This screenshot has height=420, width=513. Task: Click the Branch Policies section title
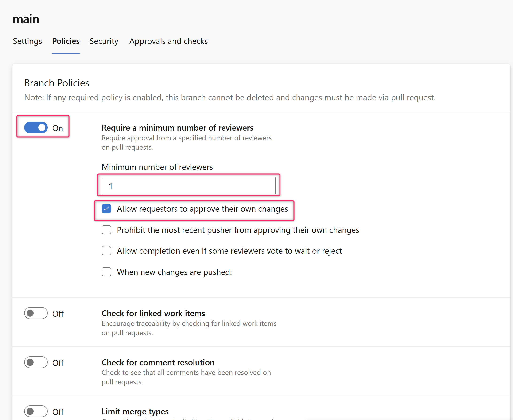pyautogui.click(x=57, y=83)
